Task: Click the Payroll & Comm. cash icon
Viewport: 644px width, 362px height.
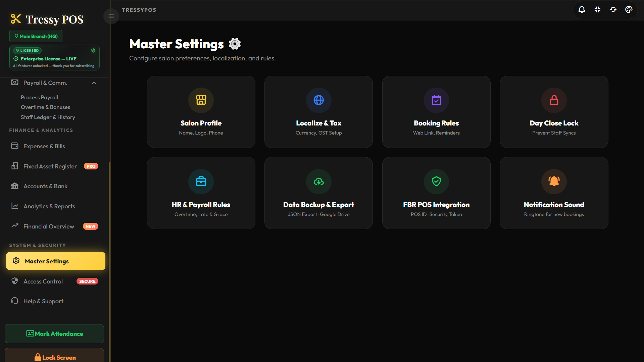Action: click(x=15, y=83)
